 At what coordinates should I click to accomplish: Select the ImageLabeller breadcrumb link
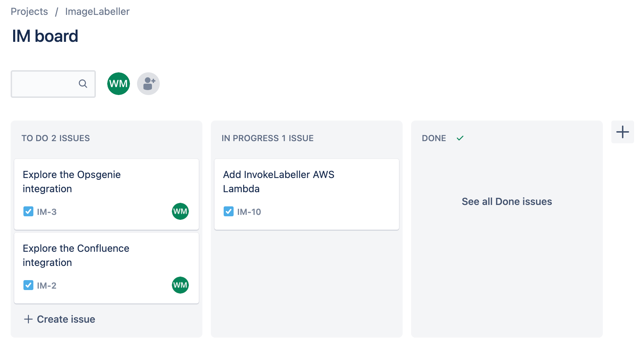coord(97,11)
